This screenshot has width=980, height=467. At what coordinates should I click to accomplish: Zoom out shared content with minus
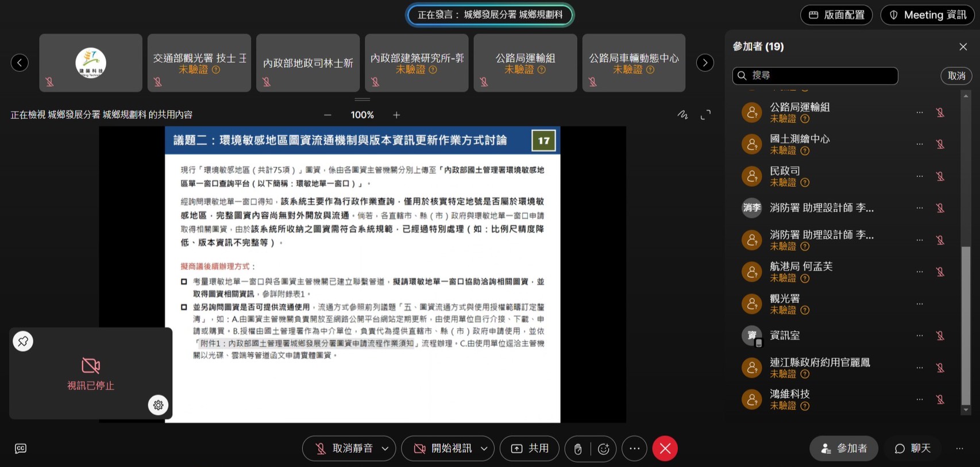[327, 115]
